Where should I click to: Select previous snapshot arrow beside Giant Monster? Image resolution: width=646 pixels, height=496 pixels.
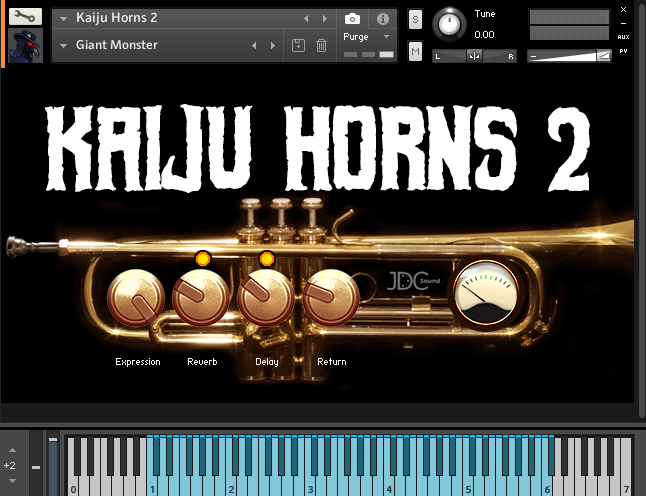(x=254, y=46)
